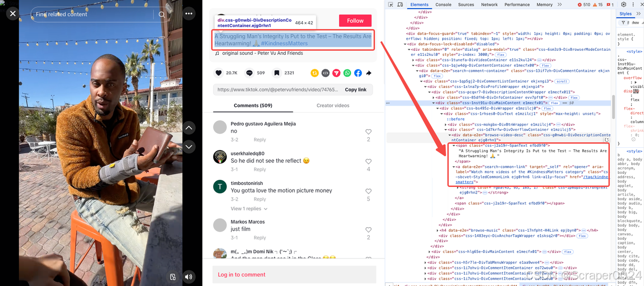The image size is (644, 286).
Task: Toggle the :hov element state button
Action: 636,23
